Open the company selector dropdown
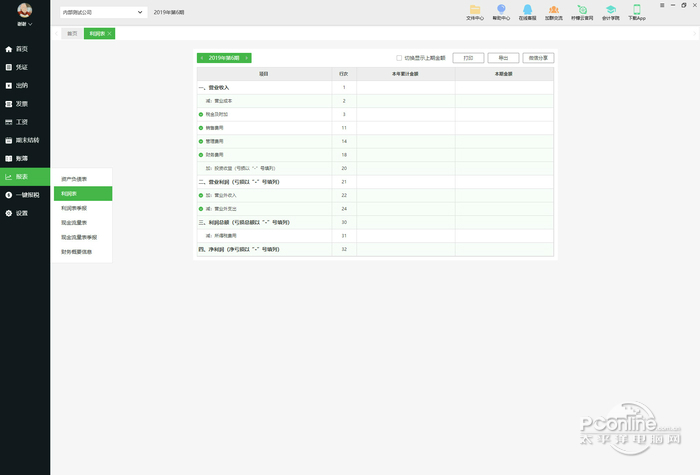The height and width of the screenshot is (475, 700). 104,12
